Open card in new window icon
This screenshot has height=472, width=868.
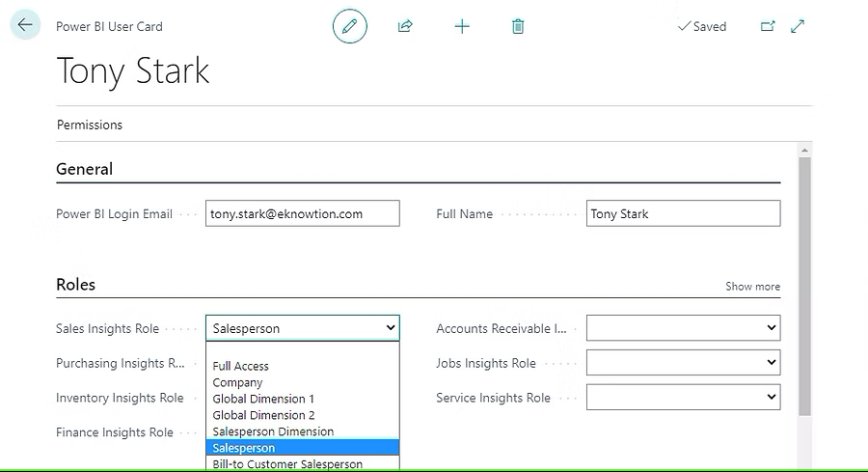tap(768, 26)
